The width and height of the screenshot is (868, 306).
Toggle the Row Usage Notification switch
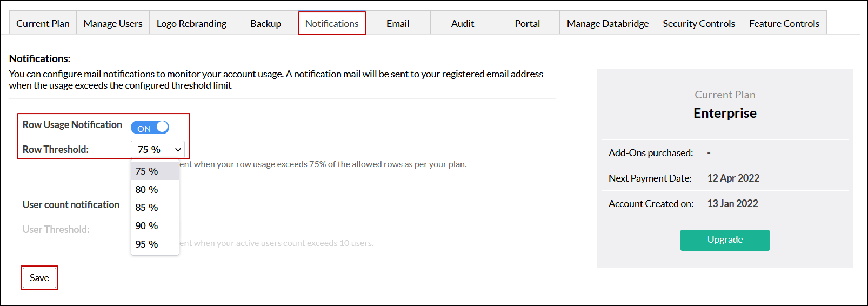[x=150, y=128]
